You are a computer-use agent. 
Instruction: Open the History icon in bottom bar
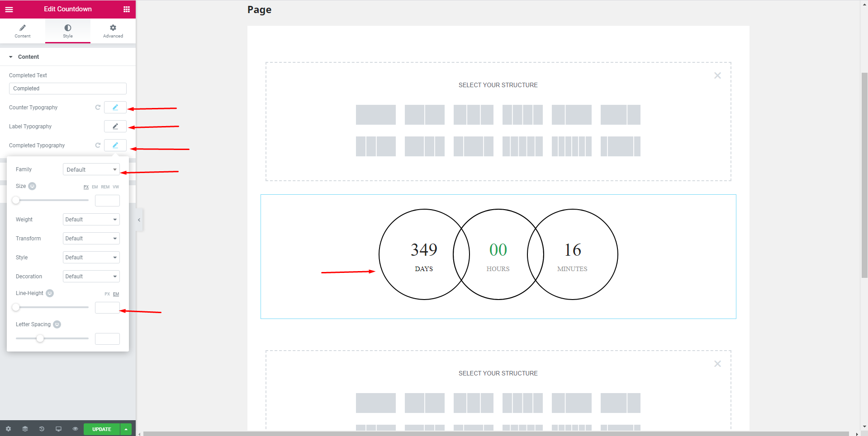[x=42, y=429]
